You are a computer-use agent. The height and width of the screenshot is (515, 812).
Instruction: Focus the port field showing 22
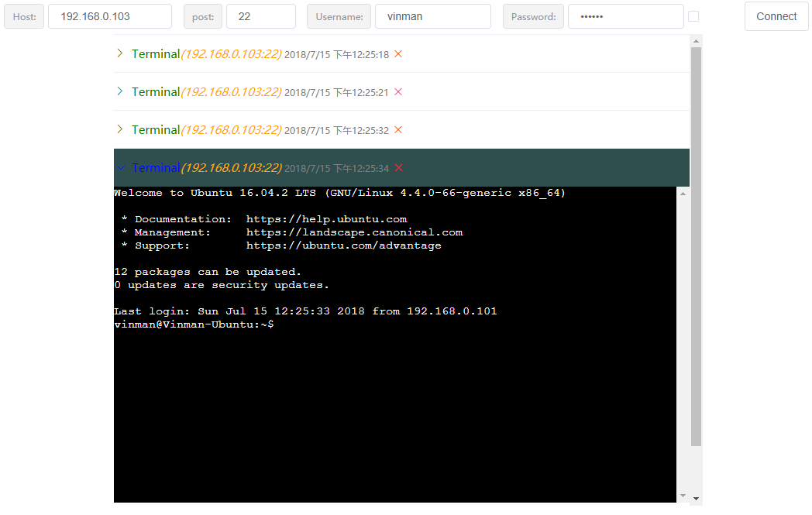pos(261,16)
